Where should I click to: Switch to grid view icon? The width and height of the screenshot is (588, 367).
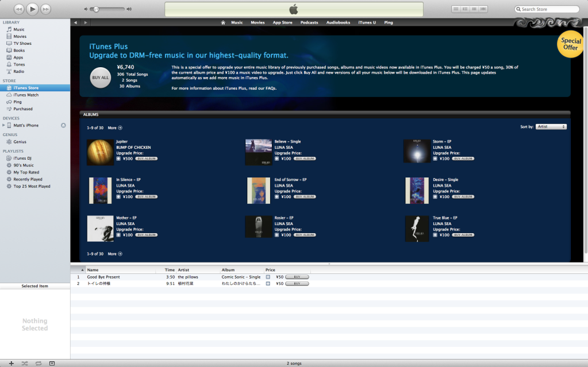[474, 9]
